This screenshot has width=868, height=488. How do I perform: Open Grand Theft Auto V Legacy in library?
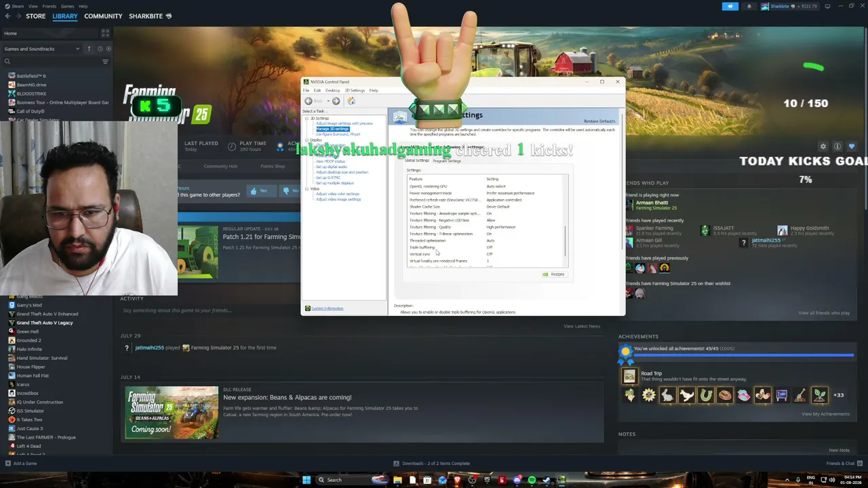coord(45,323)
